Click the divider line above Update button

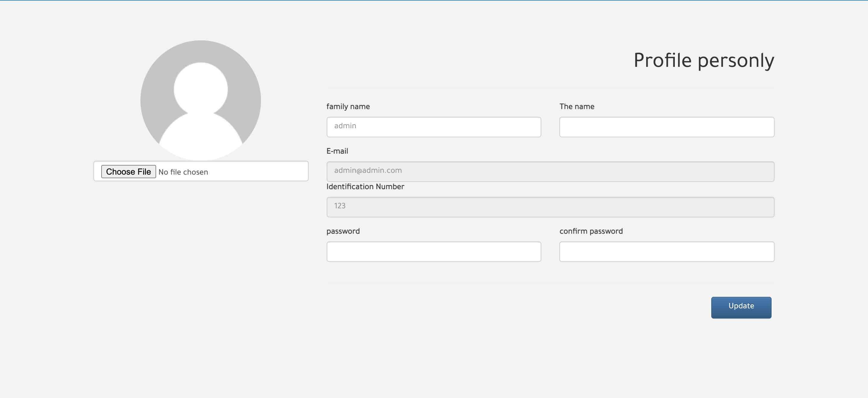[x=550, y=283]
